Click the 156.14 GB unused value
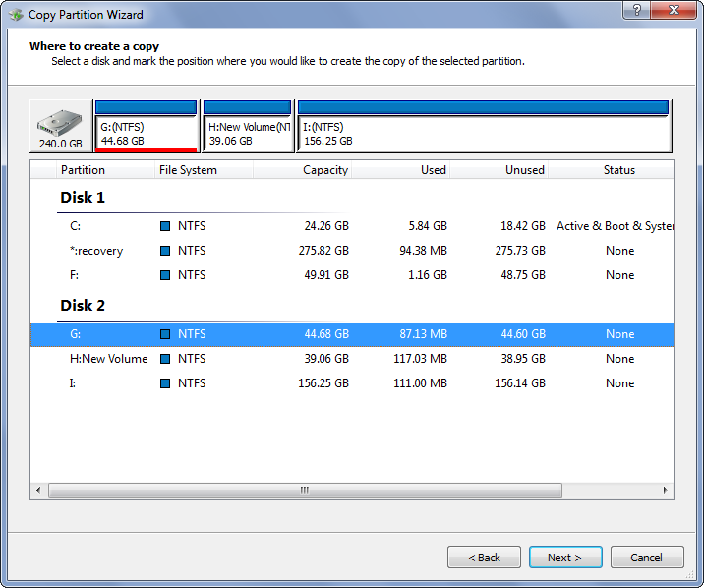Screen dimensions: 704x588 520,383
